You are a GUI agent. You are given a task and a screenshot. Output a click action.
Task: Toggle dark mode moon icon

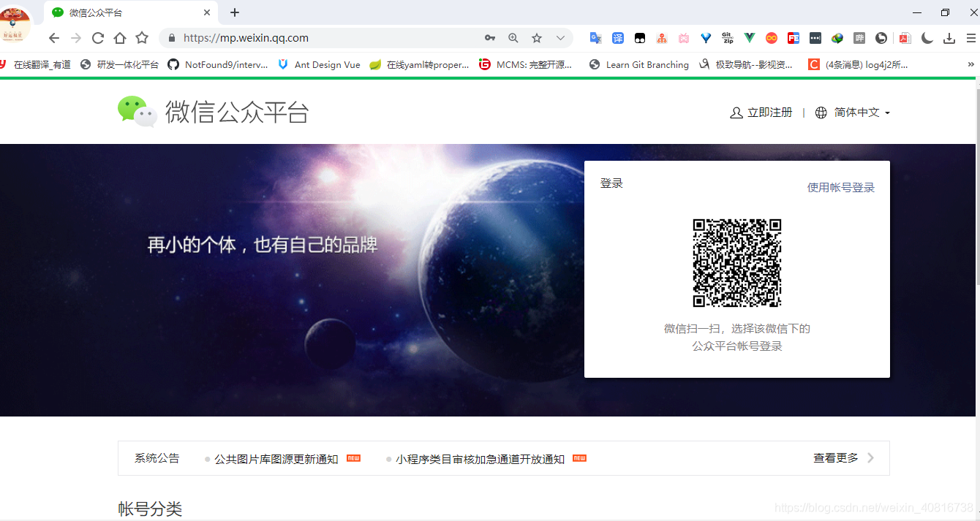pyautogui.click(x=927, y=38)
